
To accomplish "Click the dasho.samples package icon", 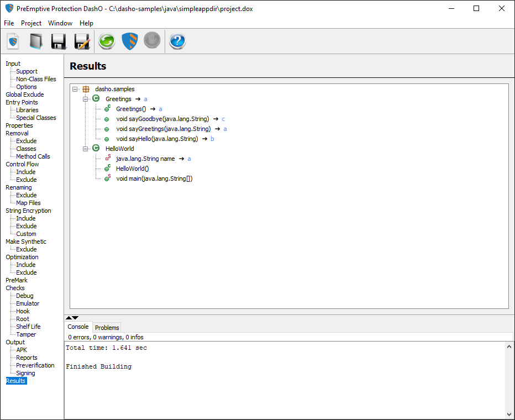I will point(86,89).
